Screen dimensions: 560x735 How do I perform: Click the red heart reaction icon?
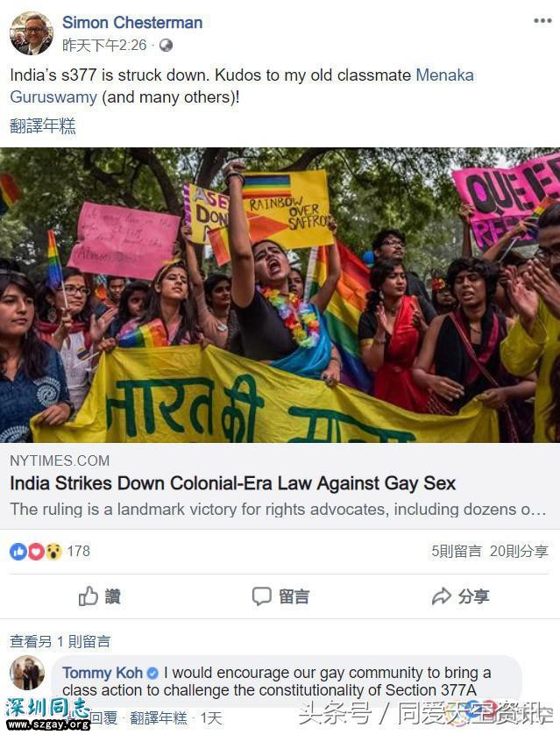(36, 551)
